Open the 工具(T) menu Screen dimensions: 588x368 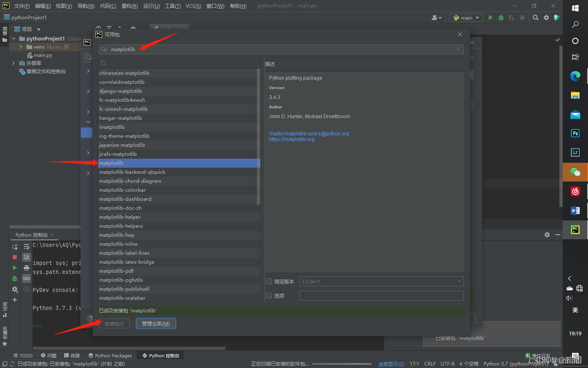pyautogui.click(x=173, y=6)
